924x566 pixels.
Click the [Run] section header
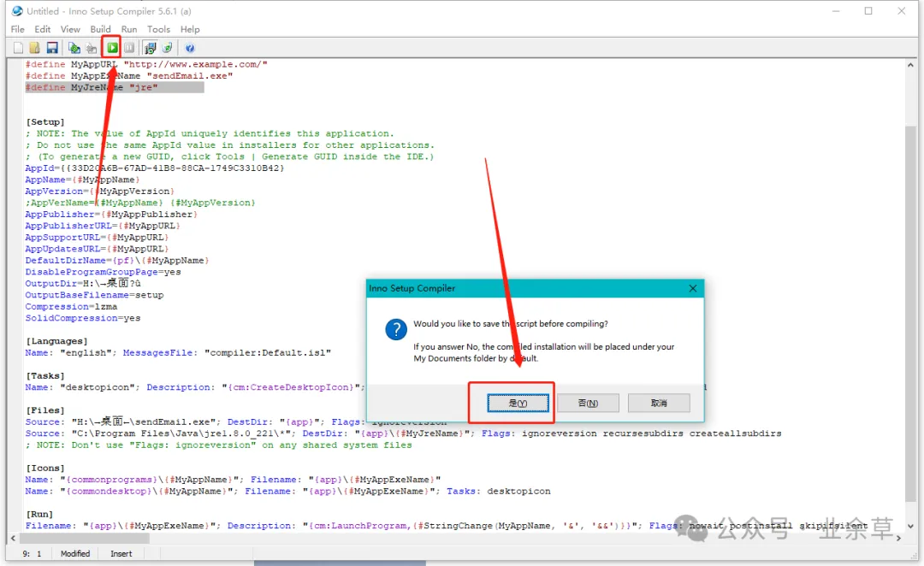[39, 514]
